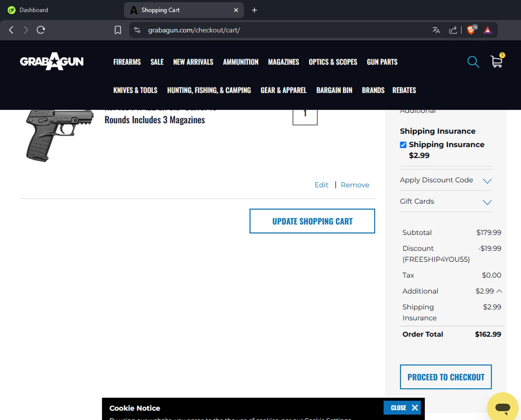Uncheck Shipping Insurance checkbox

pyautogui.click(x=403, y=145)
